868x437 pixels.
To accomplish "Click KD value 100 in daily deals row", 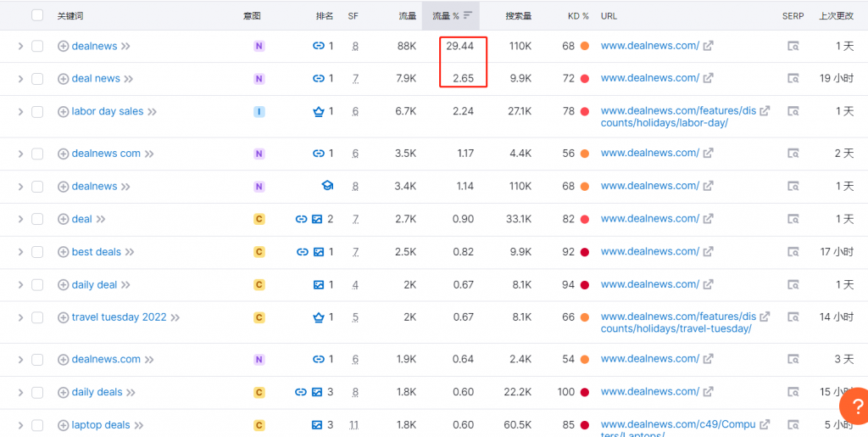I will click(565, 392).
